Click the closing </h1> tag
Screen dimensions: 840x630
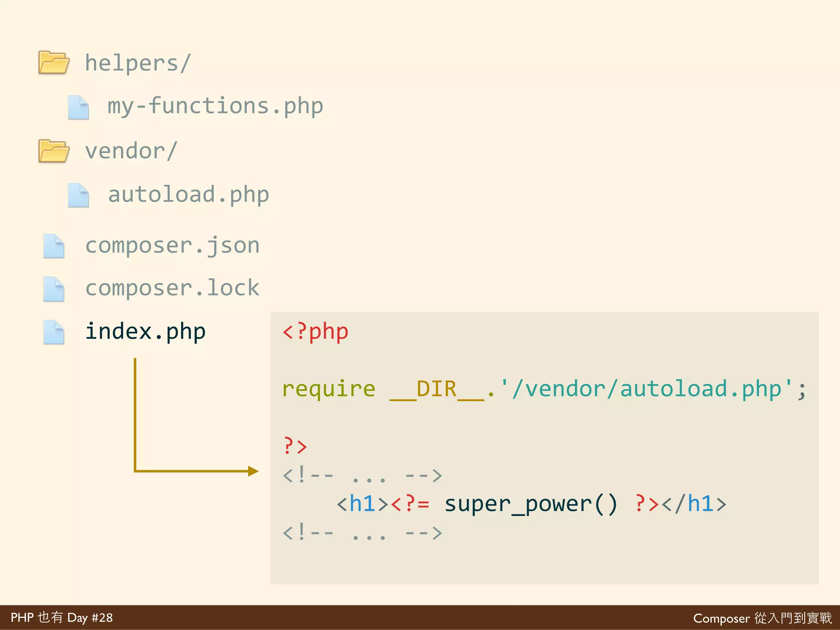(694, 504)
